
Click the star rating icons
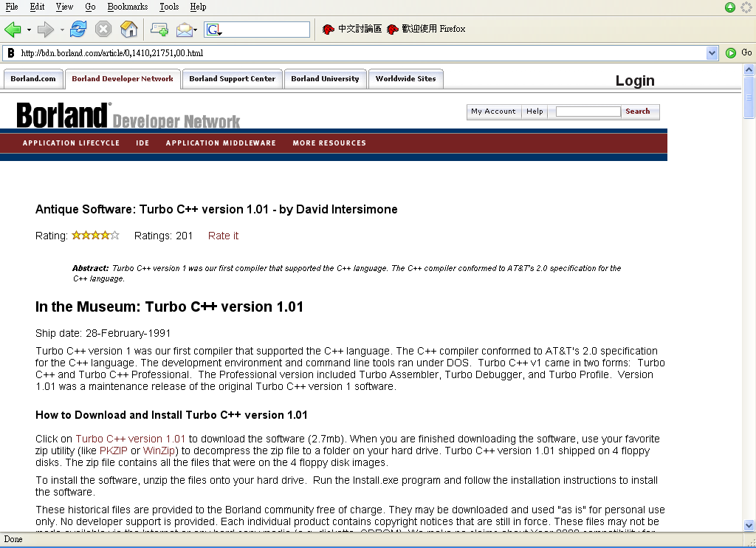[x=95, y=236]
